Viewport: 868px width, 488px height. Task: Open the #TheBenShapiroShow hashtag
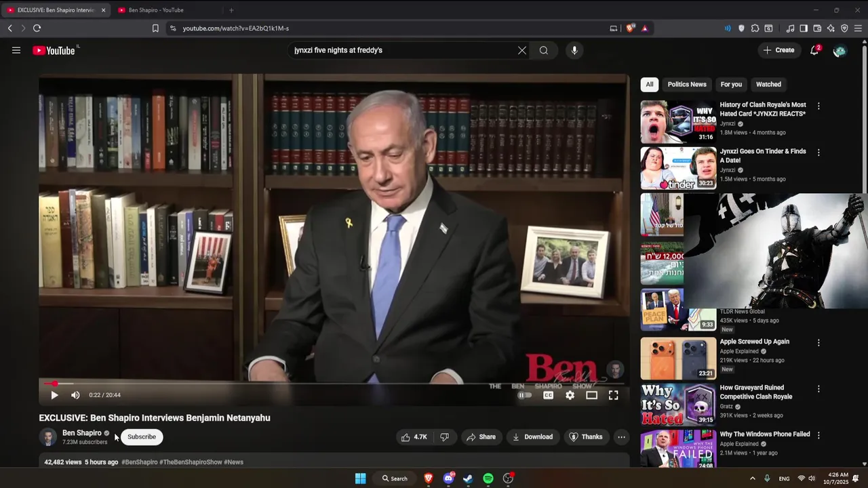(191, 462)
